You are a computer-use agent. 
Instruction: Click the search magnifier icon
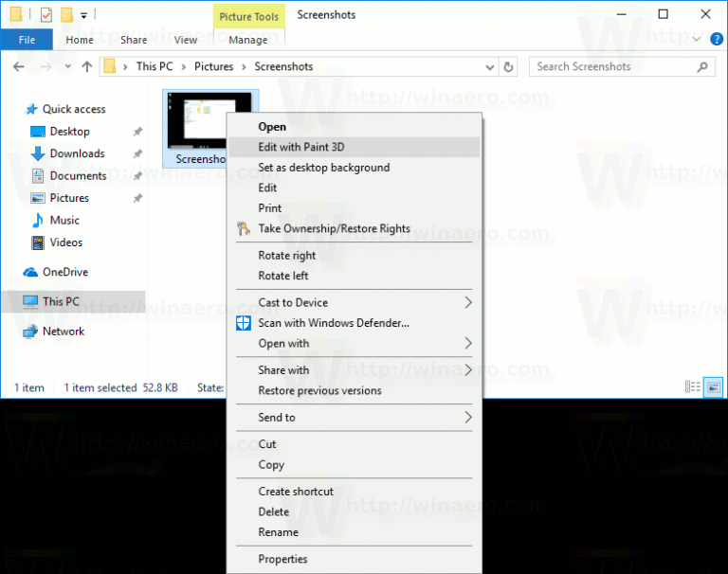pos(702,67)
